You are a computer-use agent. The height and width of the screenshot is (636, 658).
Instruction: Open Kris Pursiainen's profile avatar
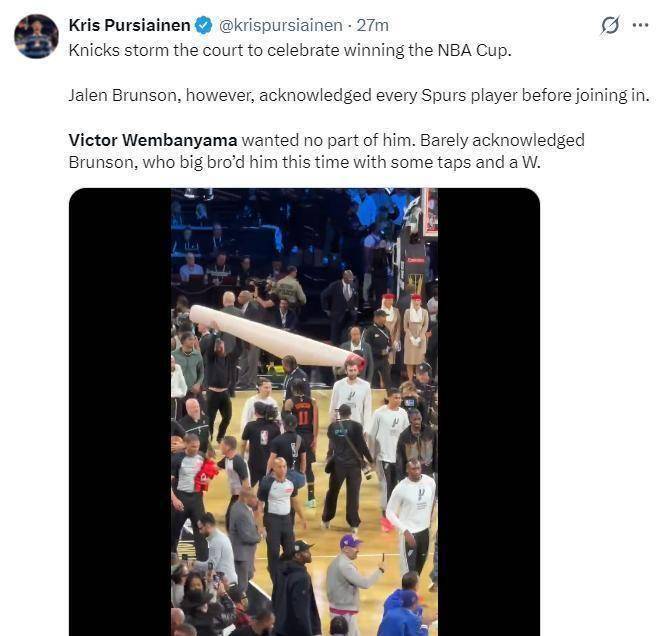click(x=36, y=36)
